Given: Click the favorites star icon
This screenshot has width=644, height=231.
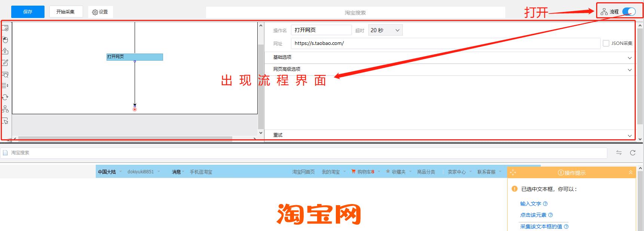Looking at the screenshot, I should (388, 171).
